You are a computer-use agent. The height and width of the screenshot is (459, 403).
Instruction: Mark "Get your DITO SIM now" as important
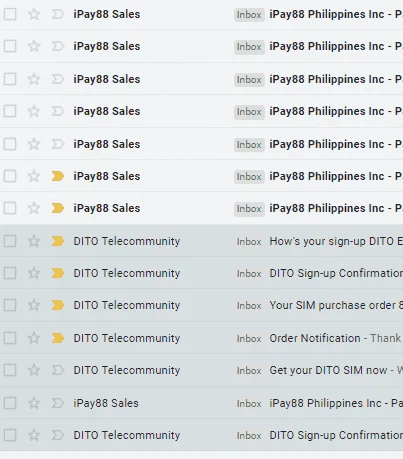coord(58,370)
